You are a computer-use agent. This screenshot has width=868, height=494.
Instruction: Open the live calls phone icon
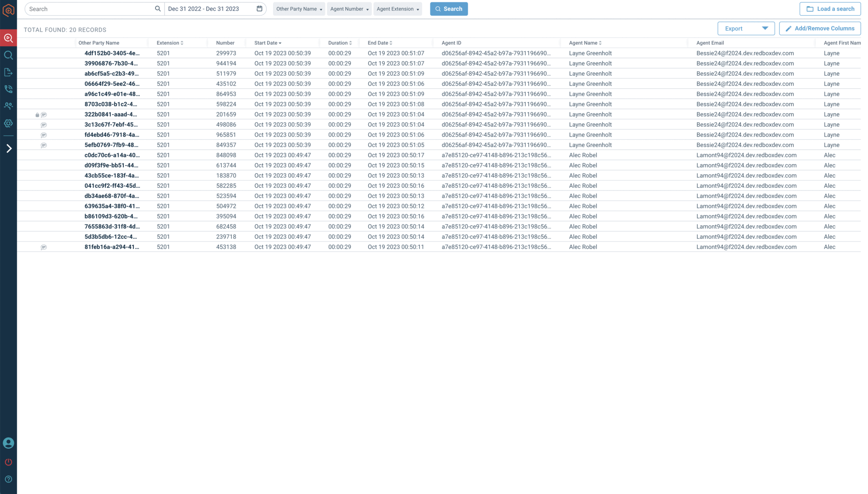[x=8, y=89]
